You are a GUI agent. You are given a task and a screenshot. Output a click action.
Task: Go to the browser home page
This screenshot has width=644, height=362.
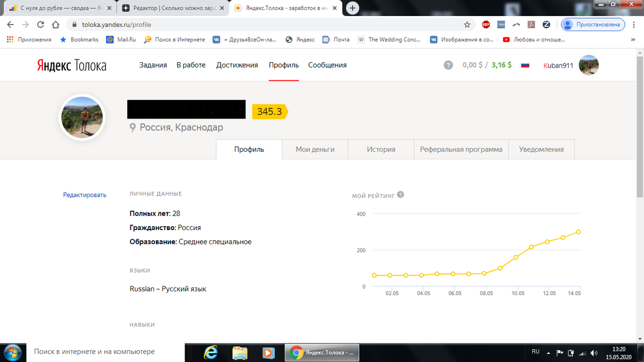[56, 25]
